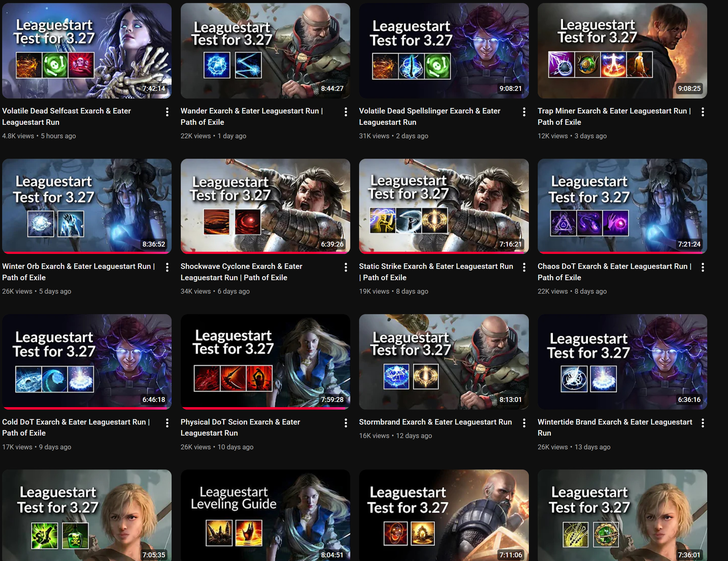
Task: Open action menu for Chaos DoT video
Action: pos(703,267)
